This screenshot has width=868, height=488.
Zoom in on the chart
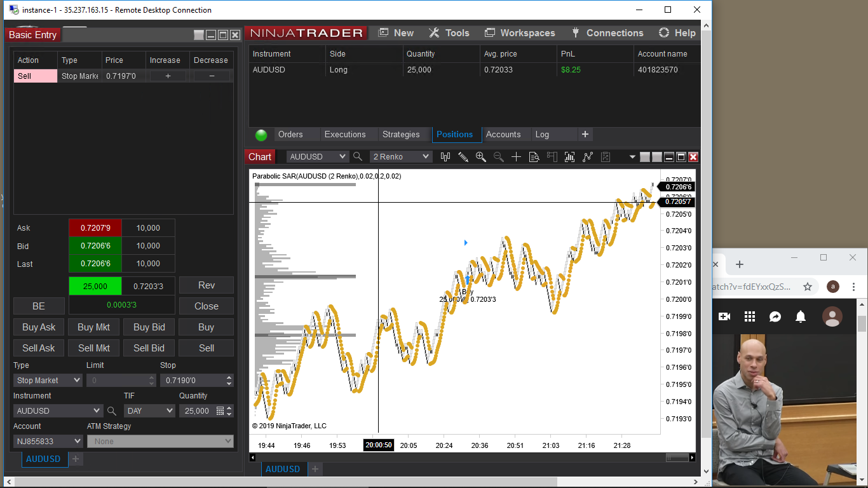click(481, 157)
